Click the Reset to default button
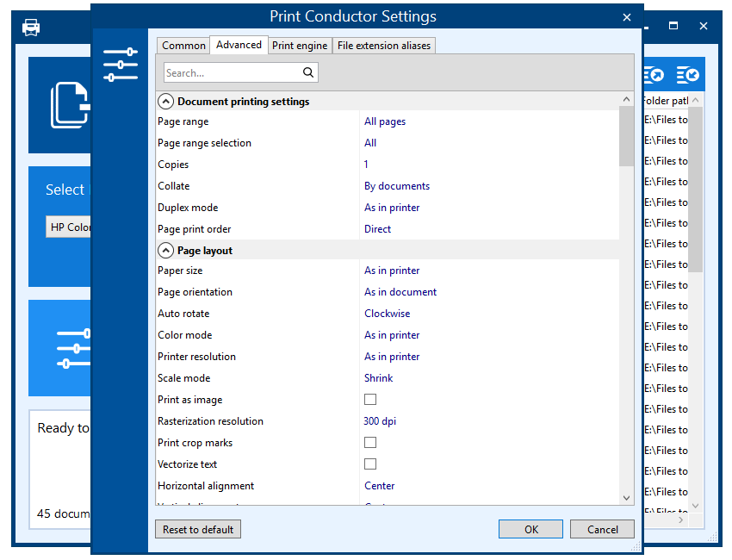 (198, 529)
